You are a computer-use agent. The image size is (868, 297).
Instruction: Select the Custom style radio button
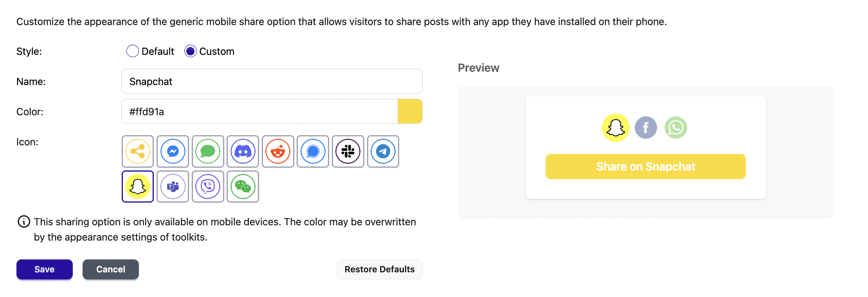click(191, 51)
